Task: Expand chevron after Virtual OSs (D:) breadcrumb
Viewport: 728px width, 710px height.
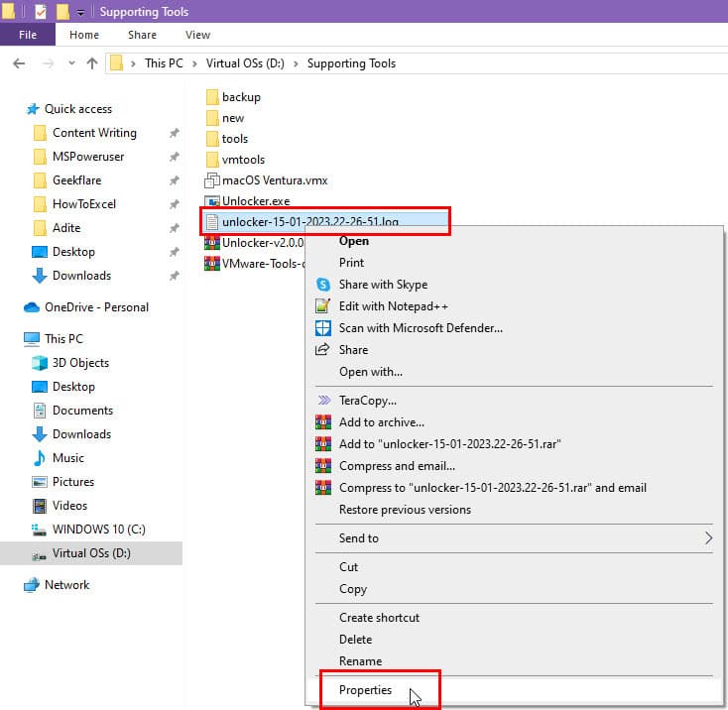Action: (x=296, y=63)
